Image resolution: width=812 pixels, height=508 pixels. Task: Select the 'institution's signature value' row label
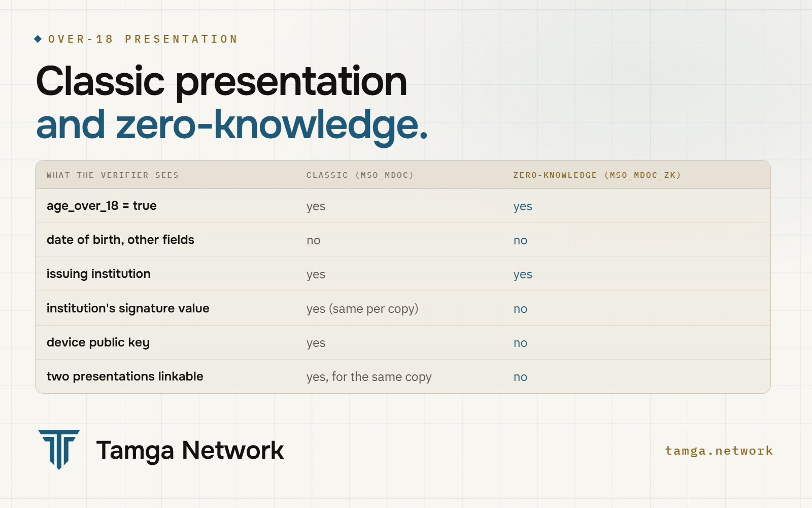[x=128, y=308]
